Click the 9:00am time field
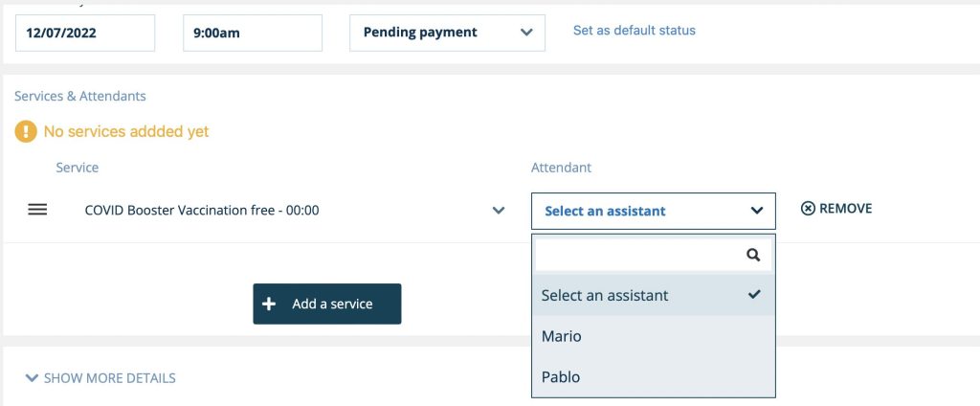This screenshot has width=980, height=406. point(253,33)
